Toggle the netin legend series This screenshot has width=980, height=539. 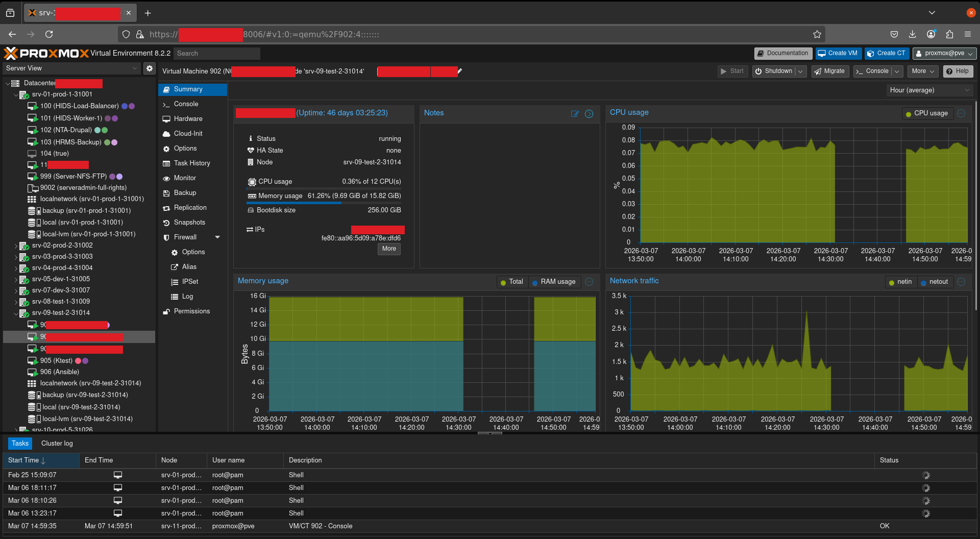pyautogui.click(x=901, y=282)
